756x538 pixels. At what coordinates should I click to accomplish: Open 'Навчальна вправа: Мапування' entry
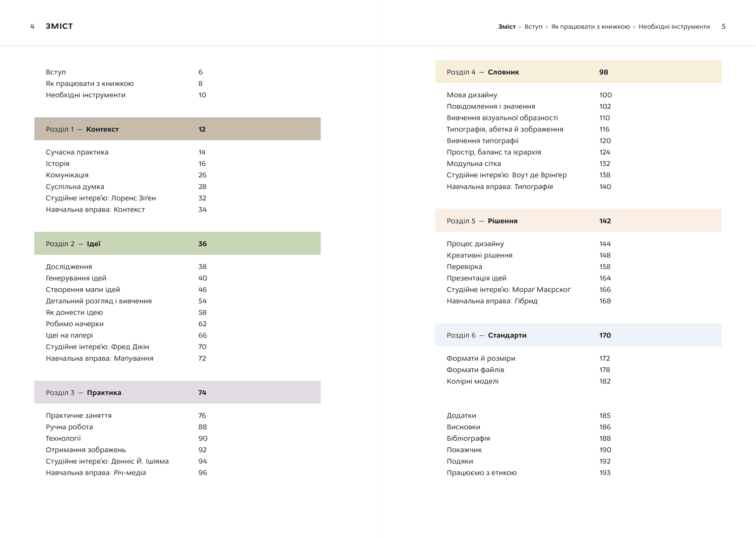point(99,358)
